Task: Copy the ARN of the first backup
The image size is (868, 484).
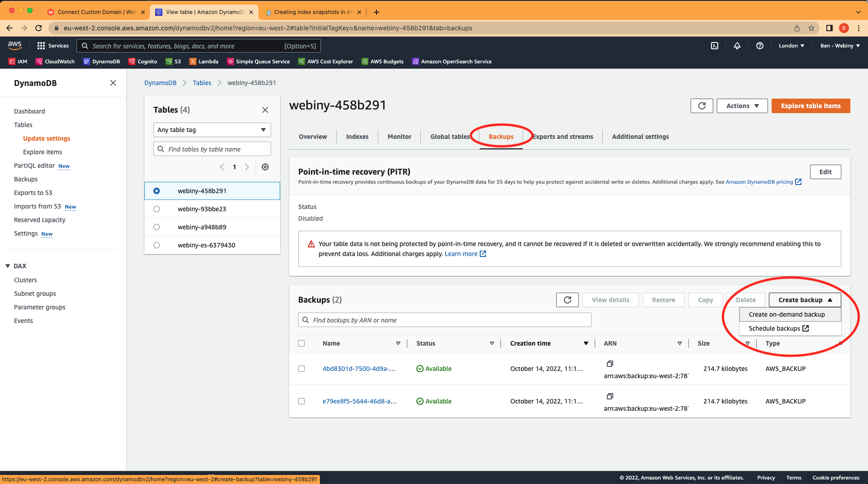Action: point(610,364)
